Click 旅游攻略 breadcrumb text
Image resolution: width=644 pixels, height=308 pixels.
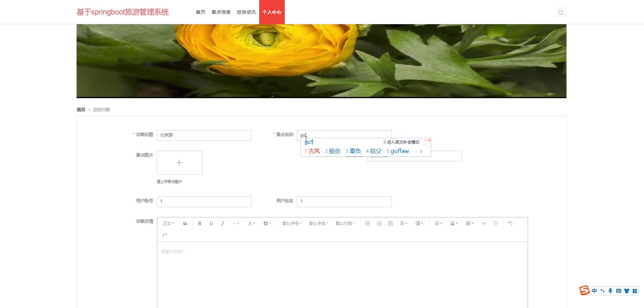click(x=101, y=110)
